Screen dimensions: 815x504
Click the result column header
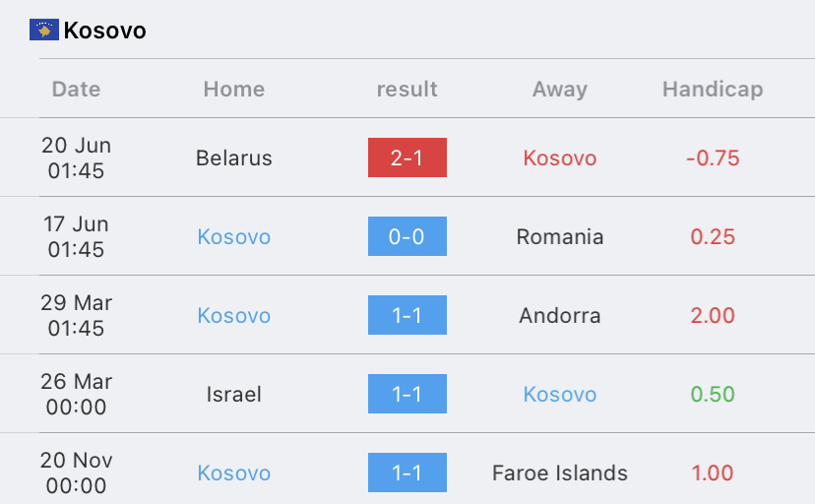pos(407,89)
